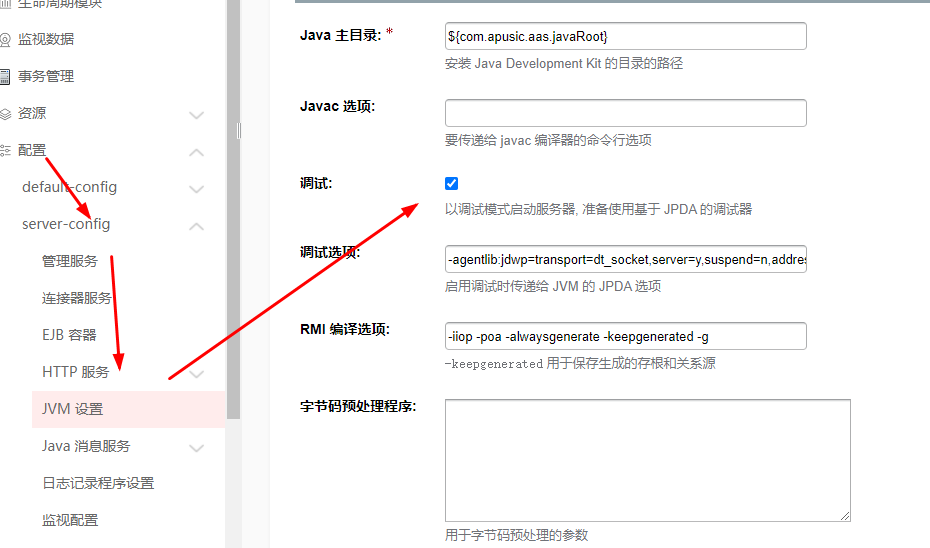Screen dimensions: 930x548
Task: Select the JVM 设置 item
Action: [129, 409]
